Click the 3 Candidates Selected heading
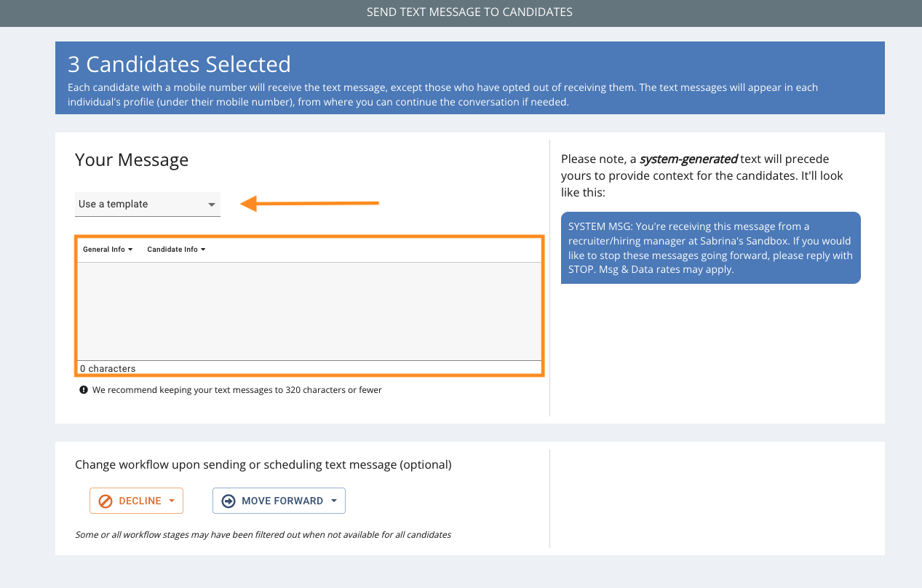922x588 pixels. coord(179,64)
